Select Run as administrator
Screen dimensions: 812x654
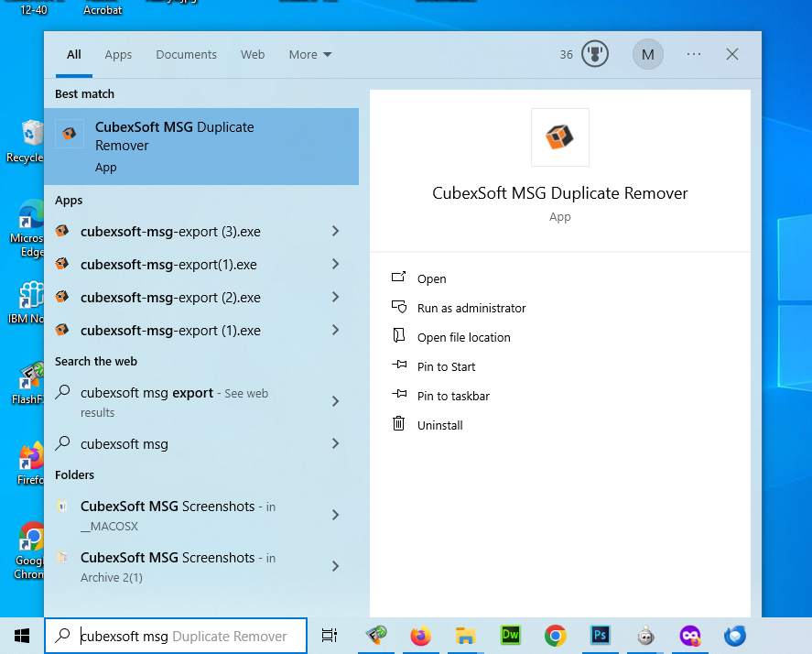(x=471, y=309)
